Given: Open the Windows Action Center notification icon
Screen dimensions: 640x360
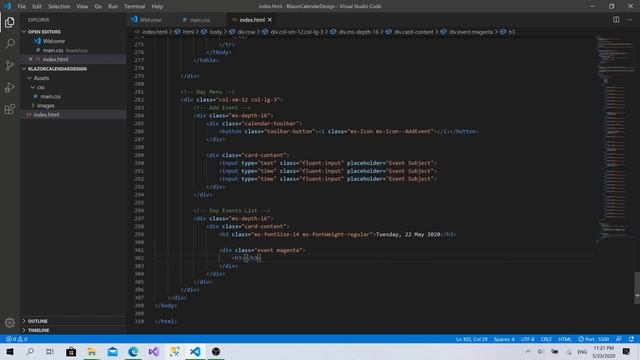Looking at the screenshot, I should point(627,351).
